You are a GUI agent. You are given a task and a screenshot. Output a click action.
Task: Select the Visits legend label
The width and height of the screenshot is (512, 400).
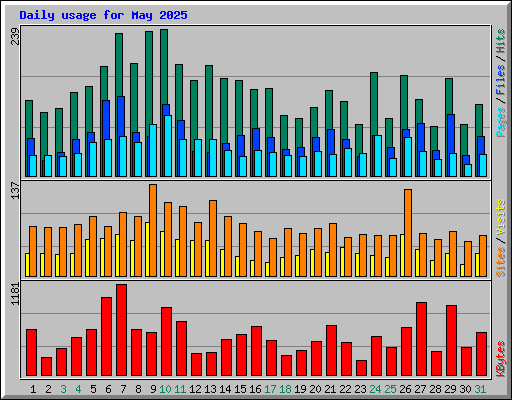(501, 218)
